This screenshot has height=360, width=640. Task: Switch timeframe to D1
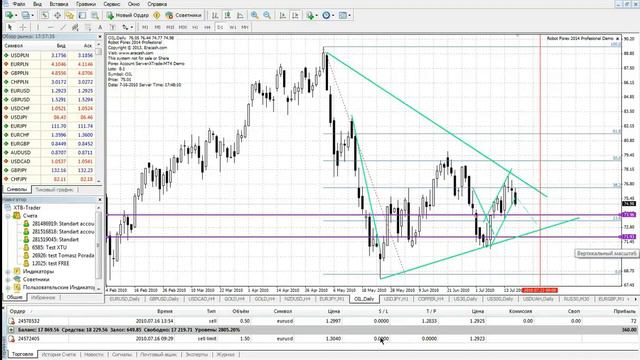tap(220, 27)
